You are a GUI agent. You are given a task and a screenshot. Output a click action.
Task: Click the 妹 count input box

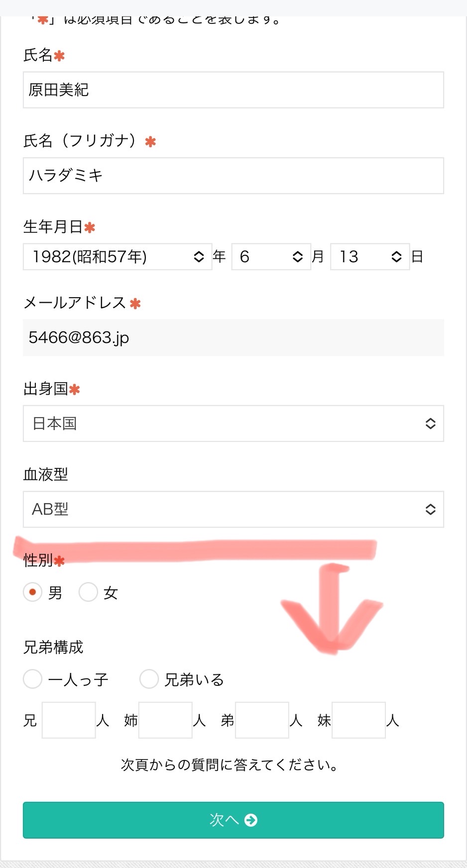click(358, 720)
